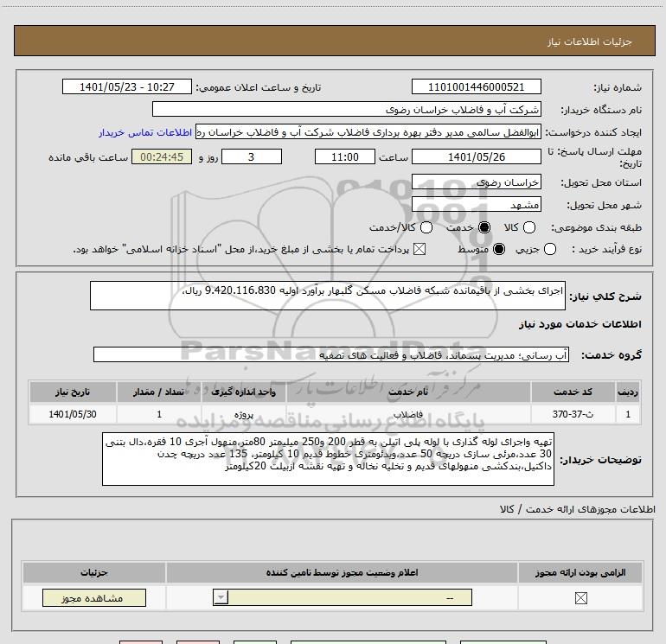Viewport: 666px width, 644px height.
Task: Click the گروه خدمت field
Action: (x=331, y=354)
